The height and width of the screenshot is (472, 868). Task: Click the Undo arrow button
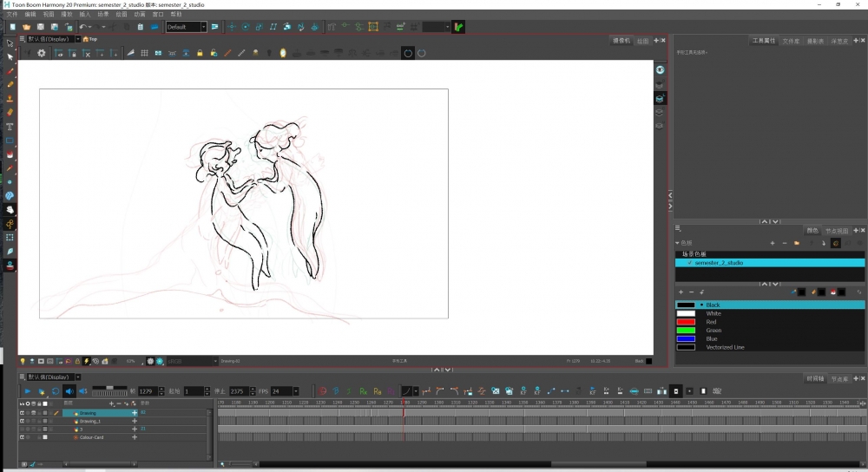coord(83,27)
